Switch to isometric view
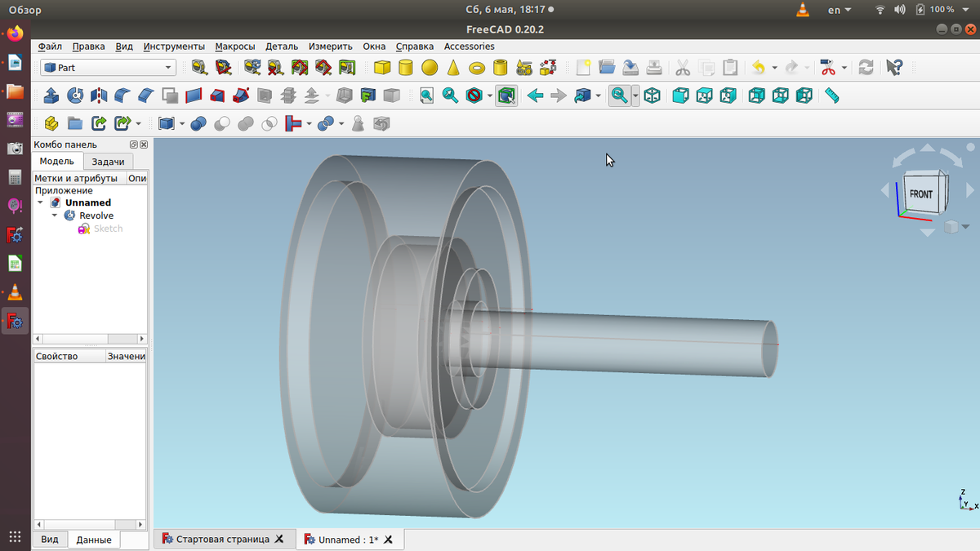This screenshot has height=551, width=980. pyautogui.click(x=652, y=96)
